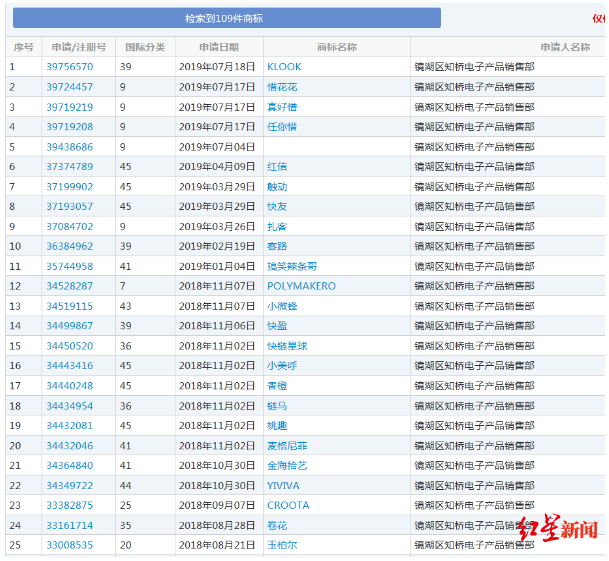Click the 申请日期 column header
Viewport: 609px width, 561px height.
(x=219, y=47)
